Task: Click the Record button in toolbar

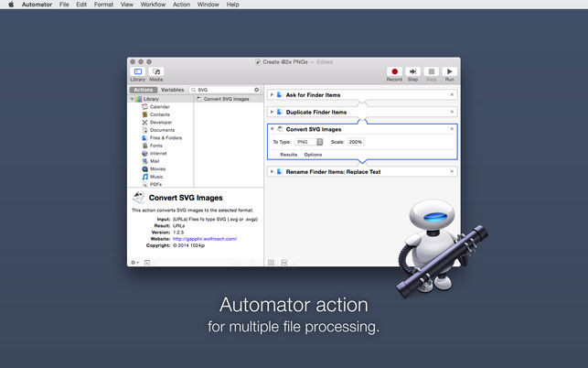Action: point(394,71)
